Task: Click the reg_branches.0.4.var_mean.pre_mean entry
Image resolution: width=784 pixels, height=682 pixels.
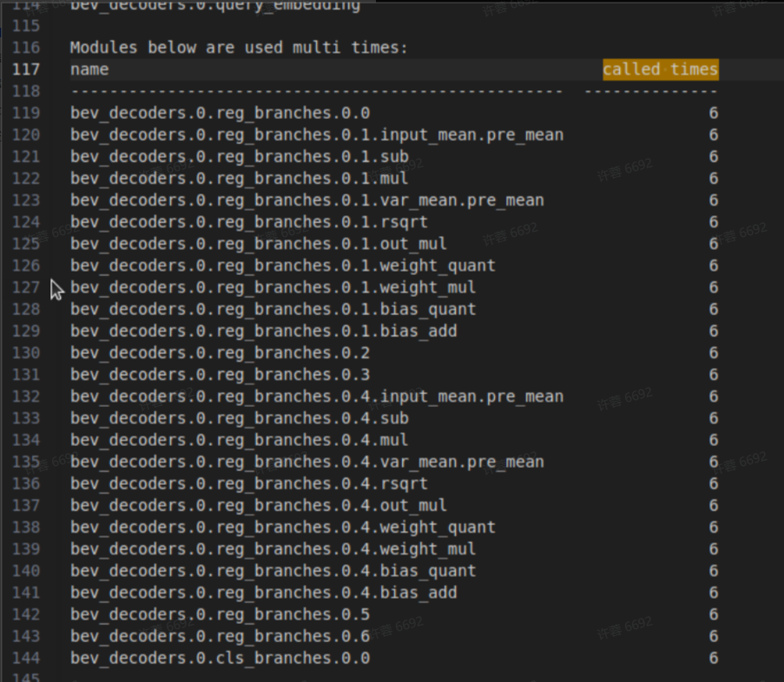Action: pyautogui.click(x=307, y=462)
